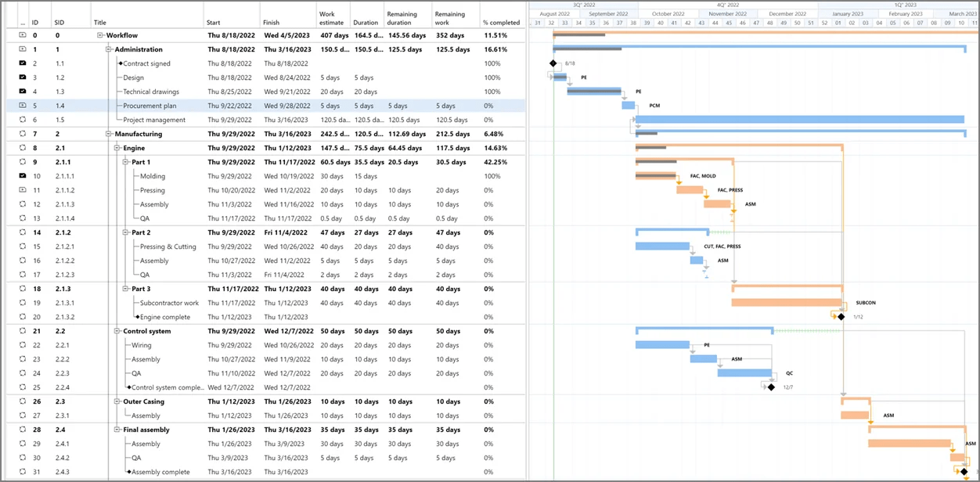Click the 42.25% completed cell for Part 1

(x=495, y=162)
